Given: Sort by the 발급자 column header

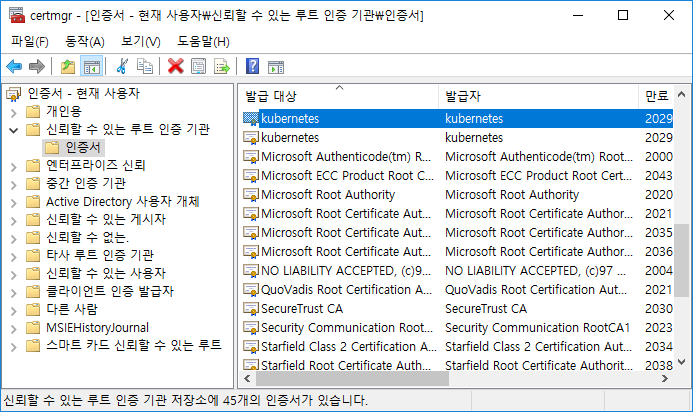Looking at the screenshot, I should click(538, 96).
